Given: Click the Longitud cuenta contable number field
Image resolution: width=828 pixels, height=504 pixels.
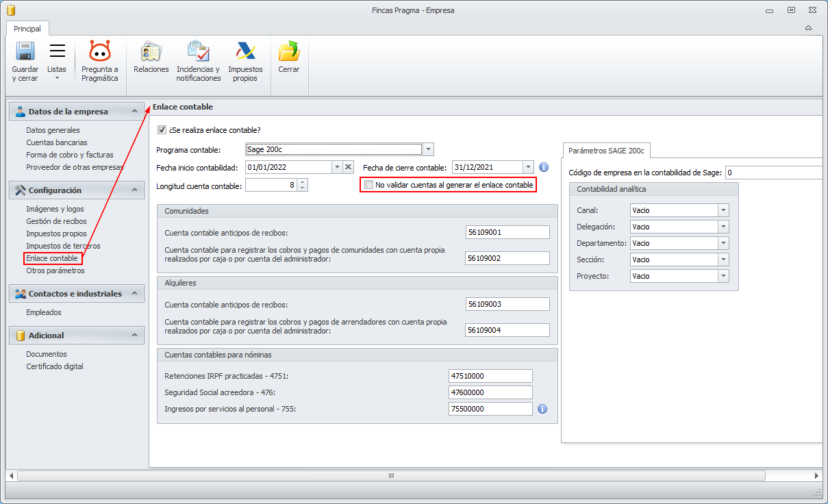Looking at the screenshot, I should coord(271,185).
